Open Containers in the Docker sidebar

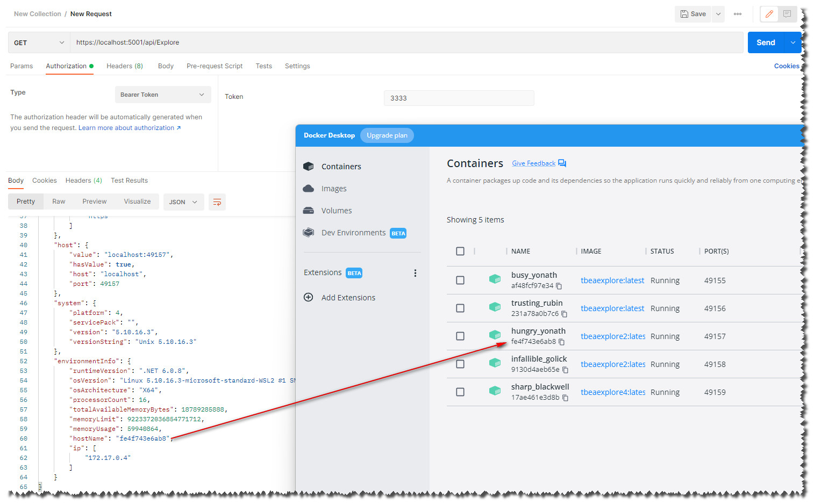[341, 167]
